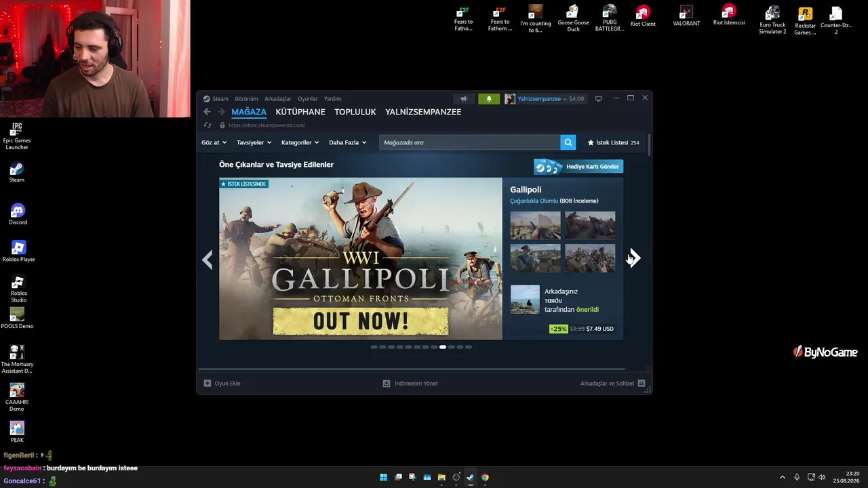
Task: Select The Mortuary Assistant desktop icon
Action: click(x=17, y=359)
